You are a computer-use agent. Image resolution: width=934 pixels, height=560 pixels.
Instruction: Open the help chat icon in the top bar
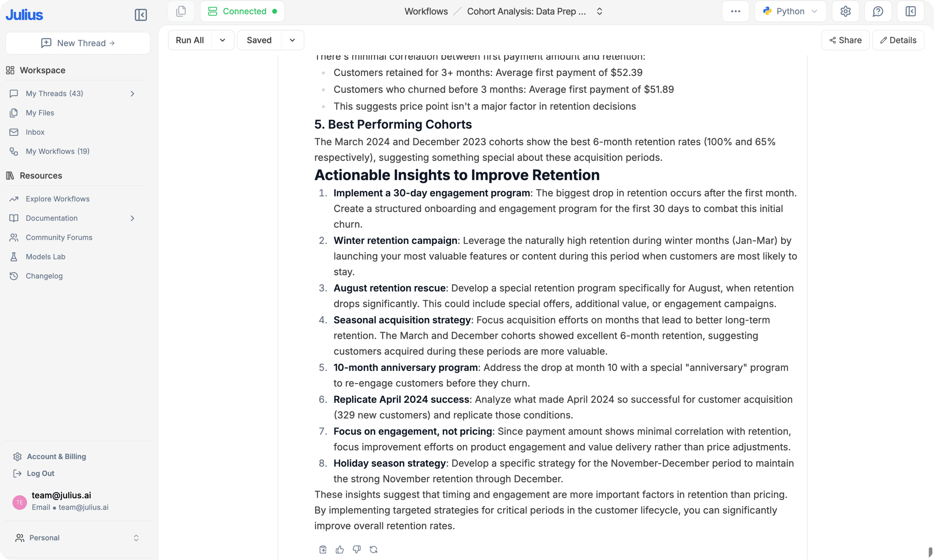[x=878, y=11]
